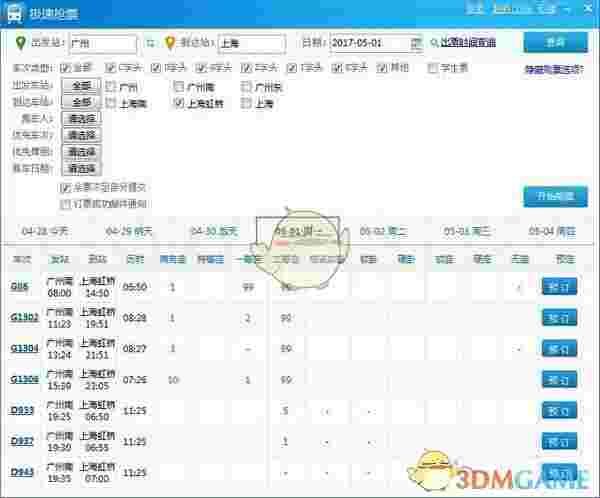Click the 08:28 duration cell for G1302
The image size is (600, 498).
(135, 318)
